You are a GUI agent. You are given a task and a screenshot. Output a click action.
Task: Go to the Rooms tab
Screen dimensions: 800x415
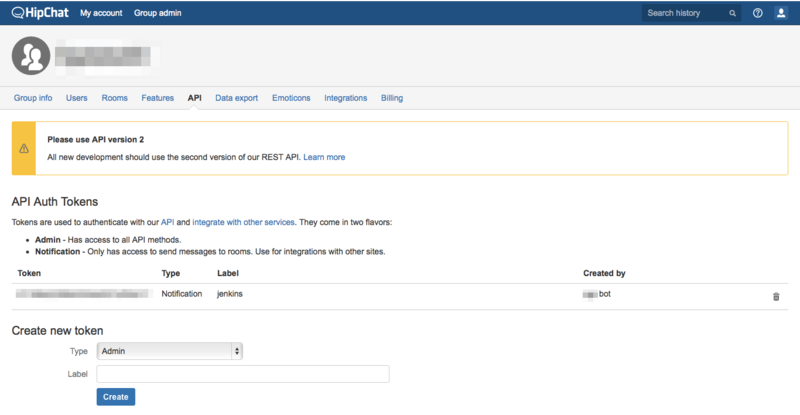(x=114, y=98)
